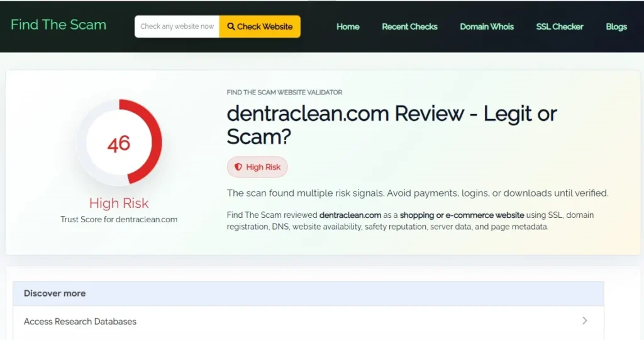644x340 pixels.
Task: Open the Blogs menu item
Action: pos(616,26)
